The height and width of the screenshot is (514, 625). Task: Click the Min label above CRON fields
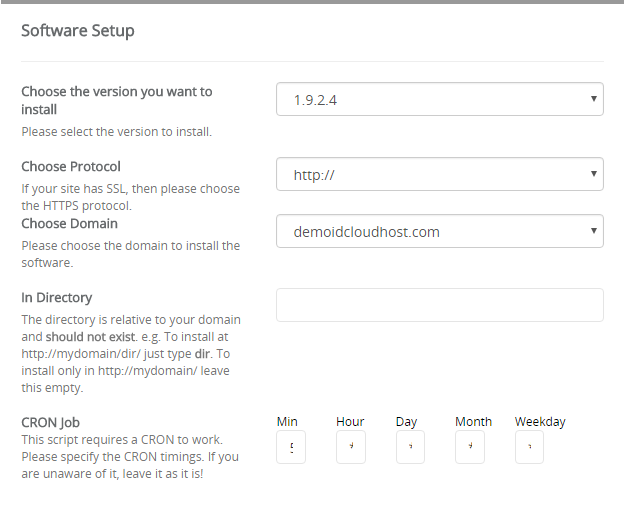point(287,422)
